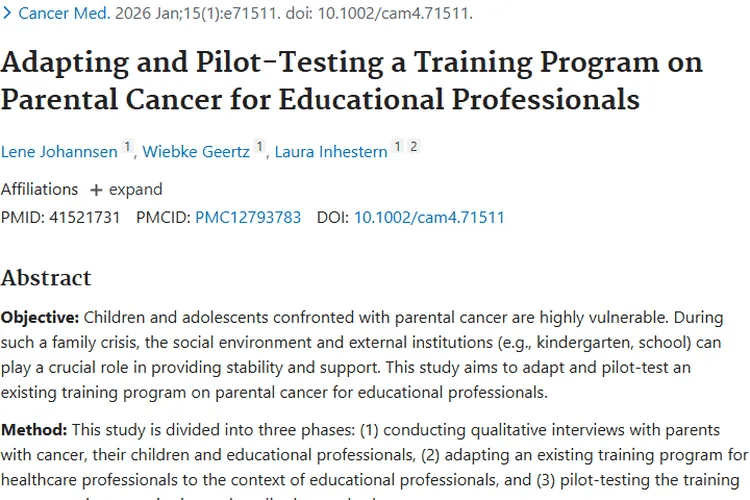
Task: Click affiliation superscript 1 after Laura Inhestern
Action: tap(397, 148)
